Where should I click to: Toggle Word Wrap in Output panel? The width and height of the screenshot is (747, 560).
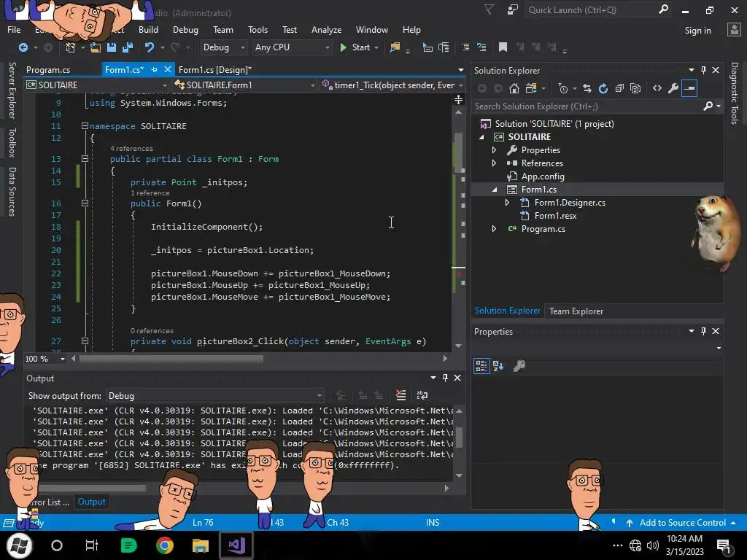(422, 395)
